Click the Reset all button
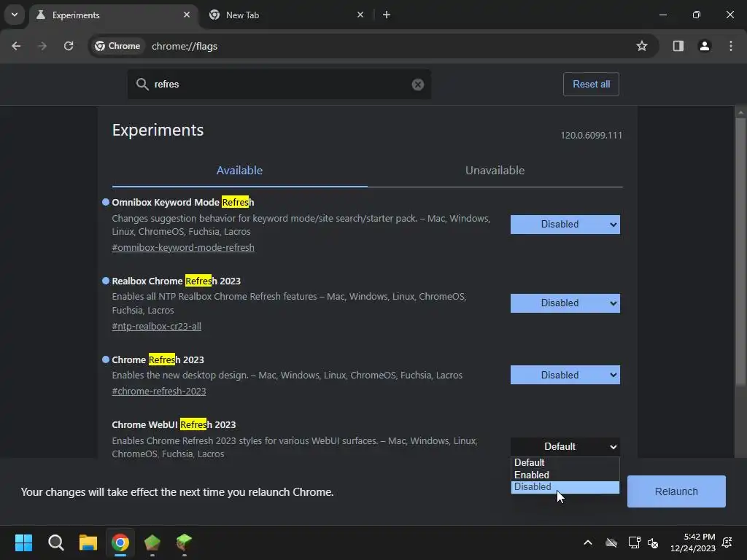 [591, 85]
